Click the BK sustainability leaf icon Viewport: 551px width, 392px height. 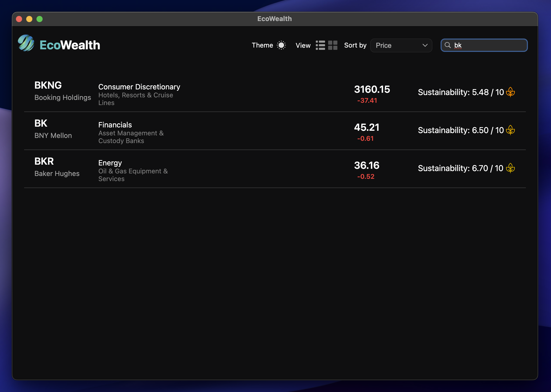(x=510, y=130)
